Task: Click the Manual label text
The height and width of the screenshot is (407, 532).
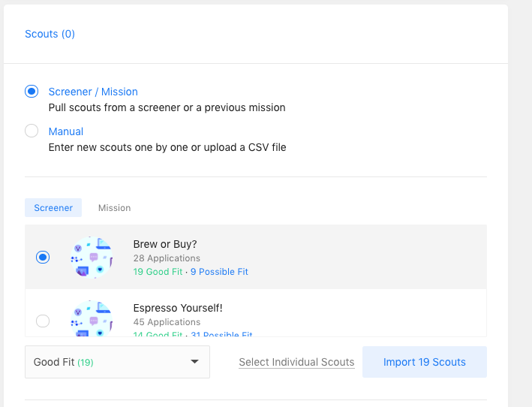Action: coord(66,131)
